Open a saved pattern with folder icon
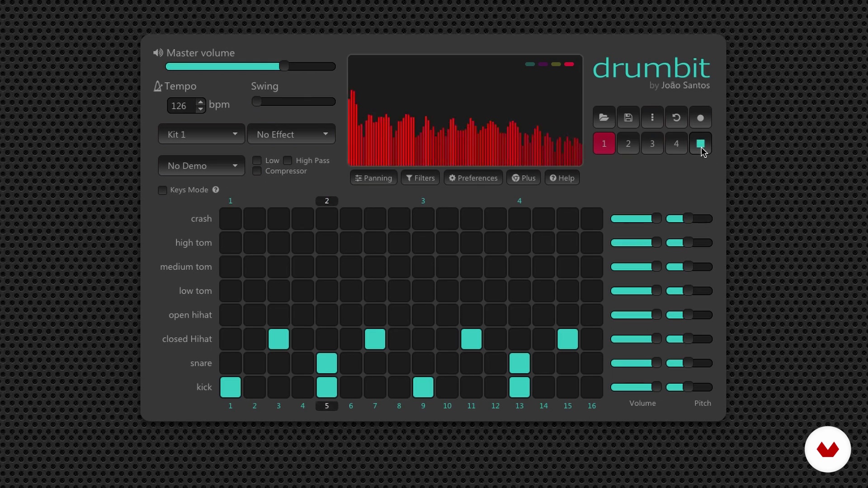 pyautogui.click(x=604, y=117)
